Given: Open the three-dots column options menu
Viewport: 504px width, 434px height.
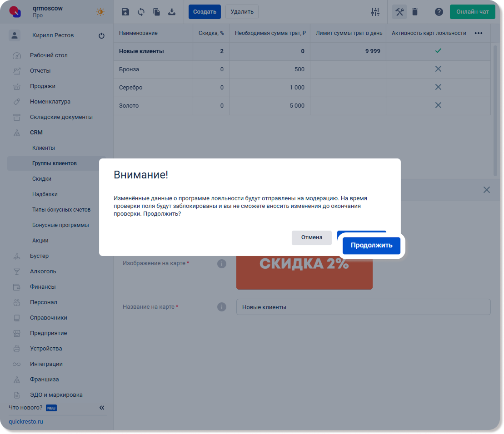Looking at the screenshot, I should click(478, 33).
